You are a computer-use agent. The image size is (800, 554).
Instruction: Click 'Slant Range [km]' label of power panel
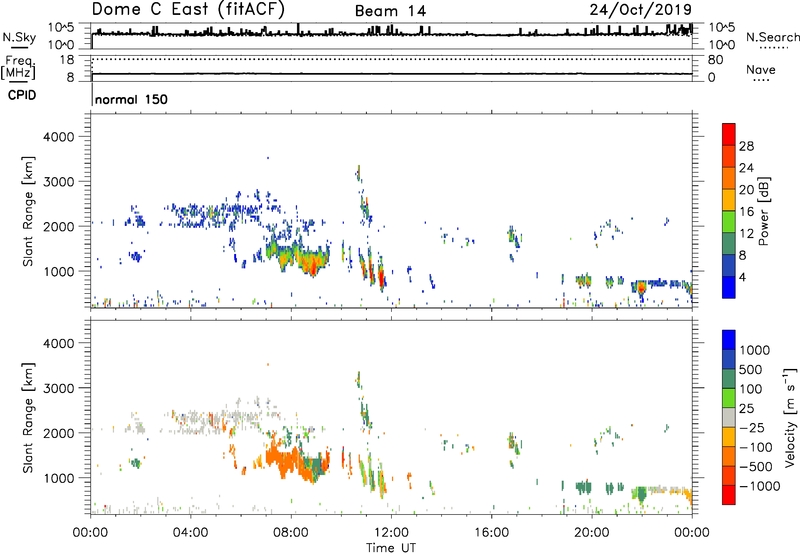(x=28, y=211)
